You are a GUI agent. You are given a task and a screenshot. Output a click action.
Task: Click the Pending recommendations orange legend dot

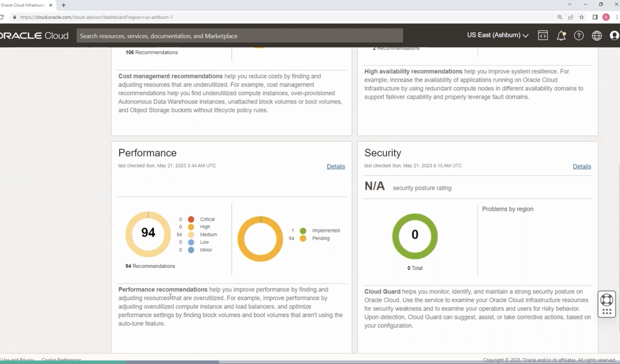pyautogui.click(x=303, y=239)
